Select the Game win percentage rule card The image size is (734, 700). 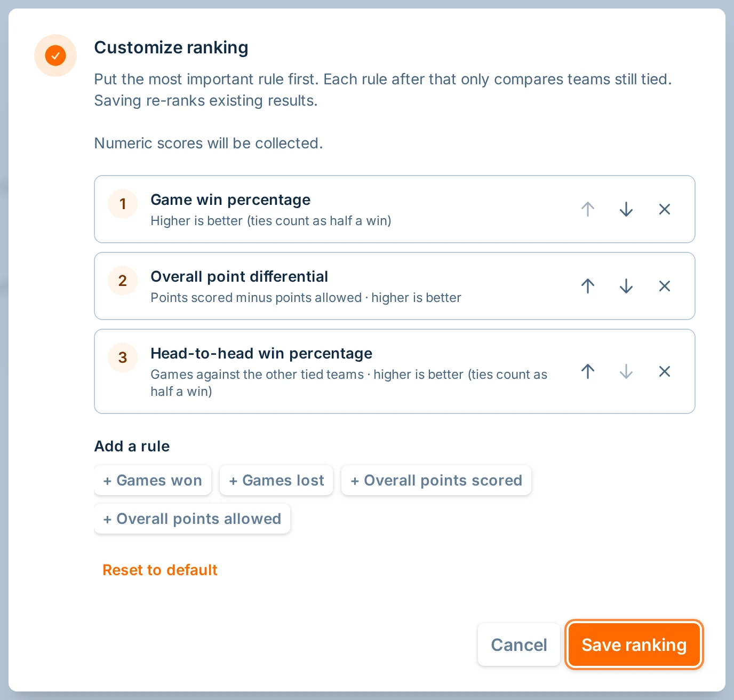click(395, 209)
